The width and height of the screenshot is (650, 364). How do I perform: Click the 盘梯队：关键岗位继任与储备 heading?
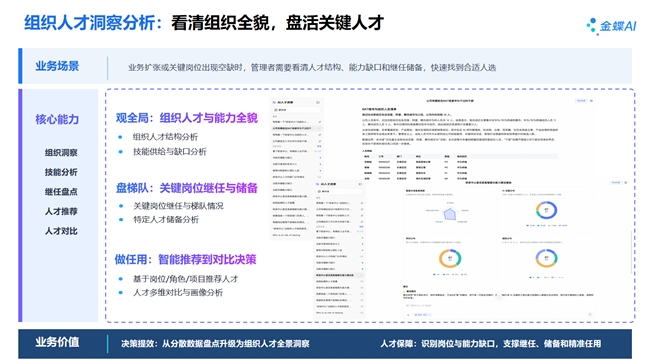click(x=187, y=188)
